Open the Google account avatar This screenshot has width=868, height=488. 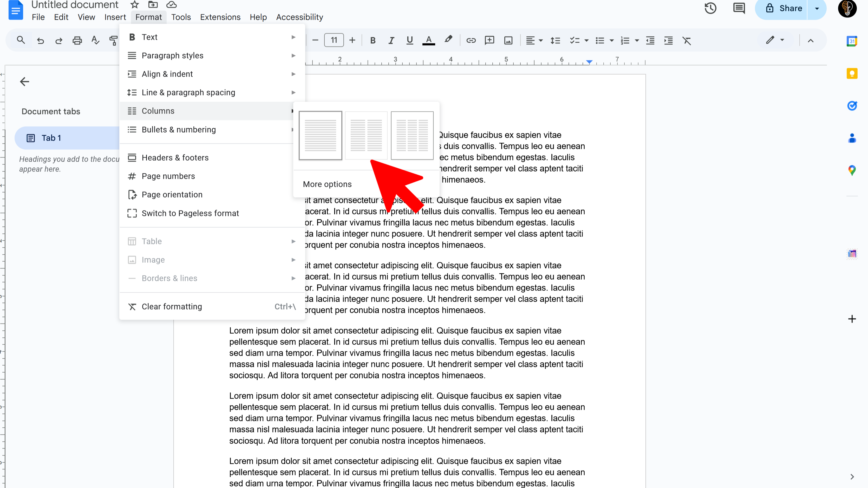(847, 8)
